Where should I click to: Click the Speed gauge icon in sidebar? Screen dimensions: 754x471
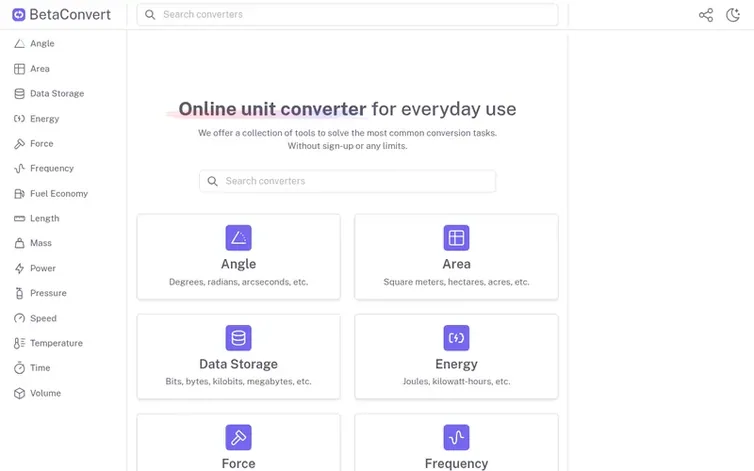(x=19, y=318)
